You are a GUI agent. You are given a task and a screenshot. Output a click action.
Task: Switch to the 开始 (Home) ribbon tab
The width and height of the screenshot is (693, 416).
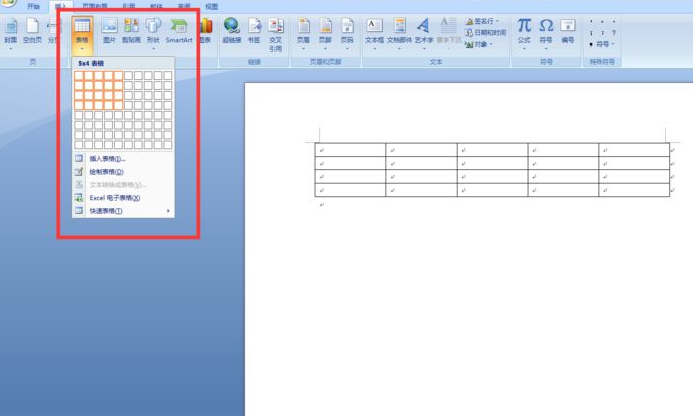(x=35, y=6)
